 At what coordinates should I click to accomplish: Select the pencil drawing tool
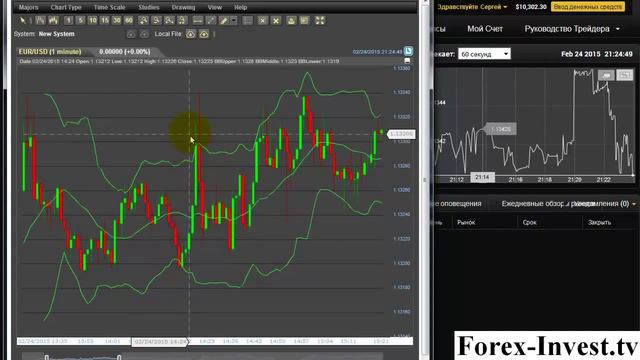click(x=224, y=20)
